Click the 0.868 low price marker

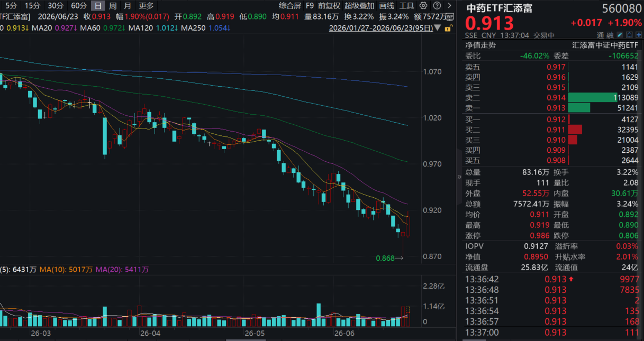[385, 258]
